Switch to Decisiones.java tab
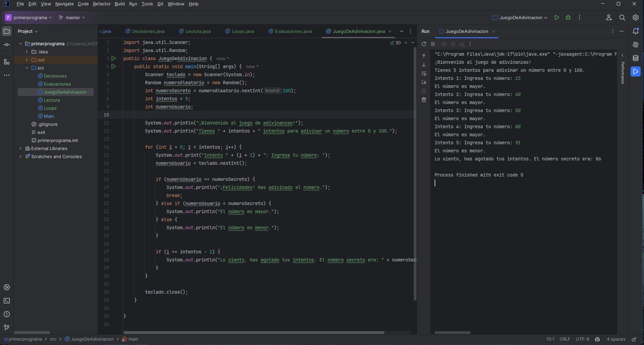Image resolution: width=644 pixels, height=345 pixels. tap(145, 31)
